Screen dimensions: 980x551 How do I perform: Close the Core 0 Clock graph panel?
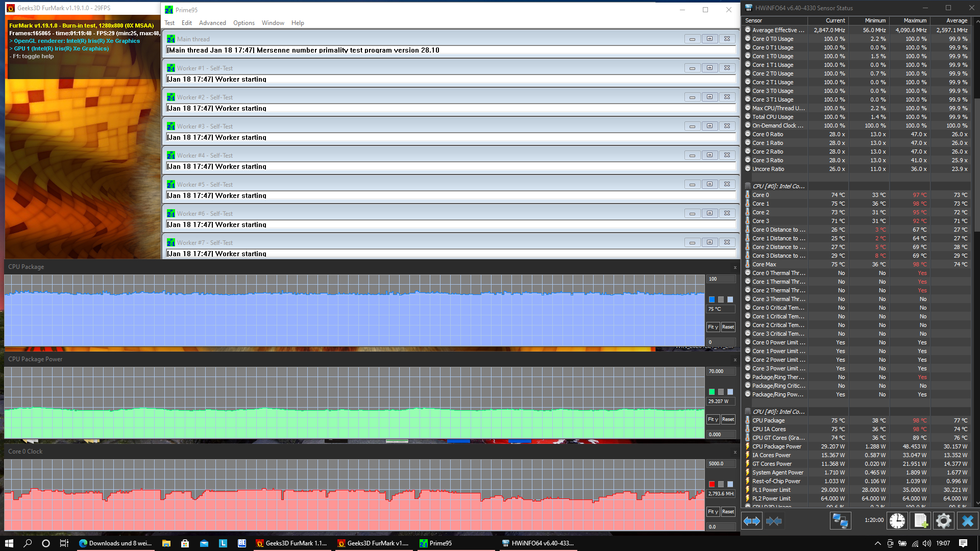point(735,452)
